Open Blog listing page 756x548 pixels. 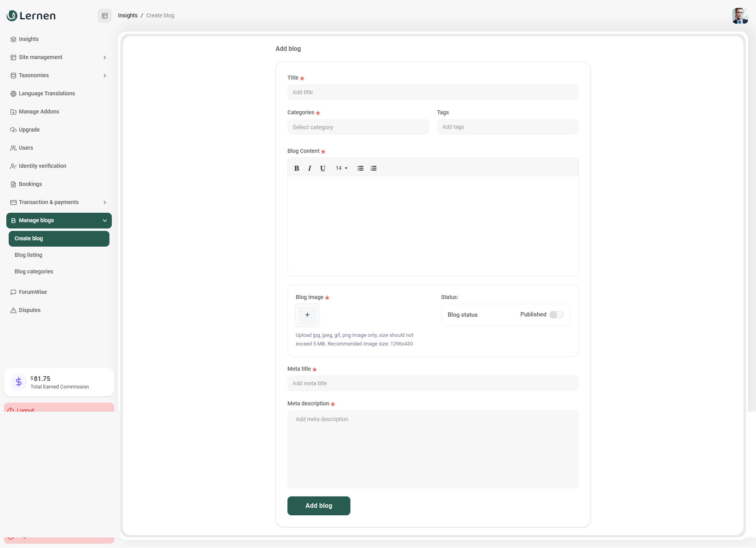(28, 255)
